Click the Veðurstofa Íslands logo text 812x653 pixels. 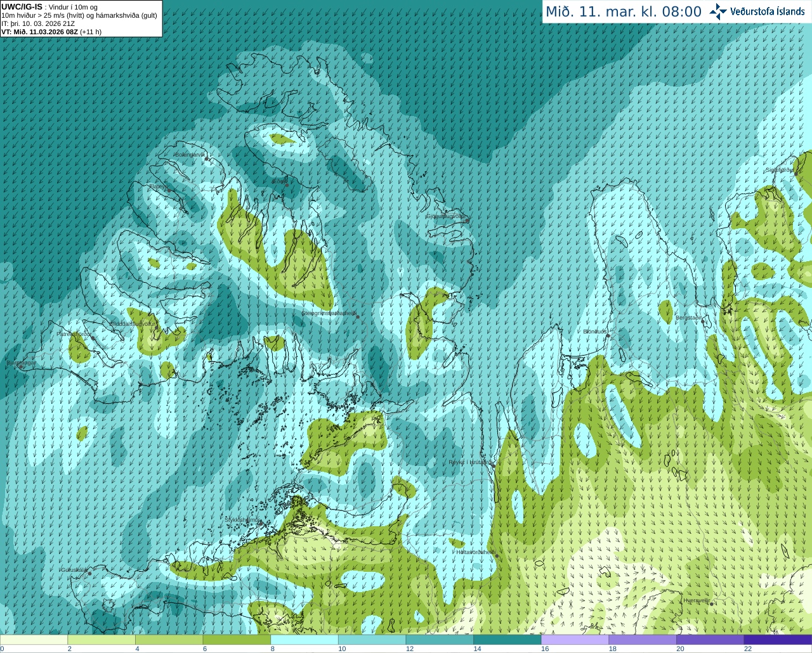[768, 11]
